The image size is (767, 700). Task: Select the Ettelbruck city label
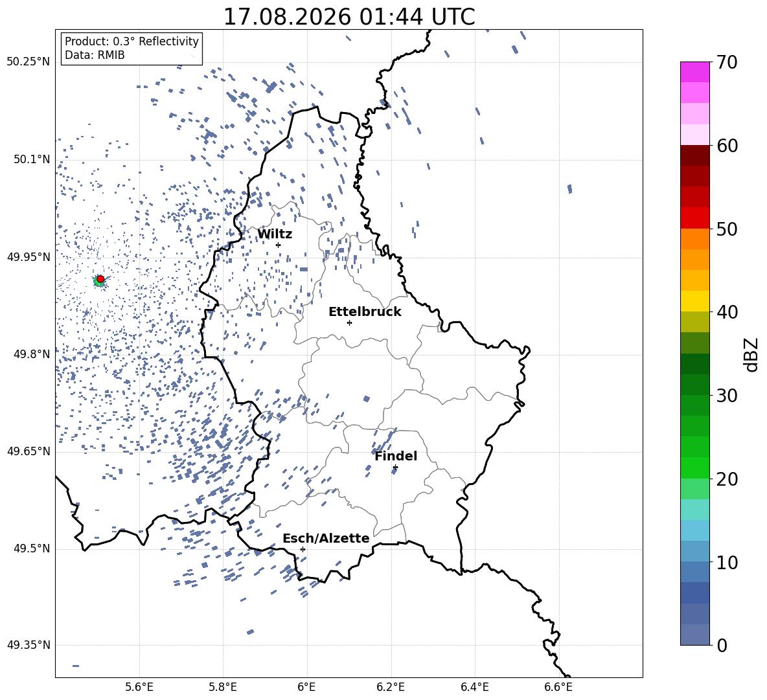365,312
